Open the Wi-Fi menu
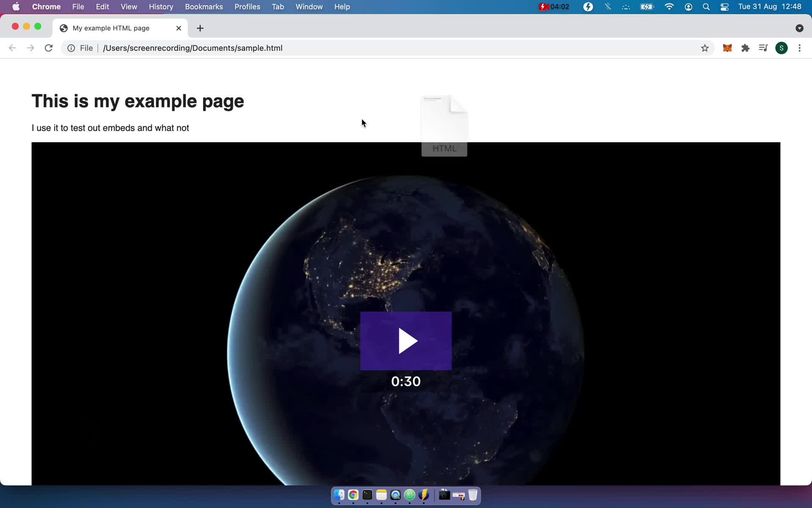Image resolution: width=812 pixels, height=508 pixels. [669, 7]
